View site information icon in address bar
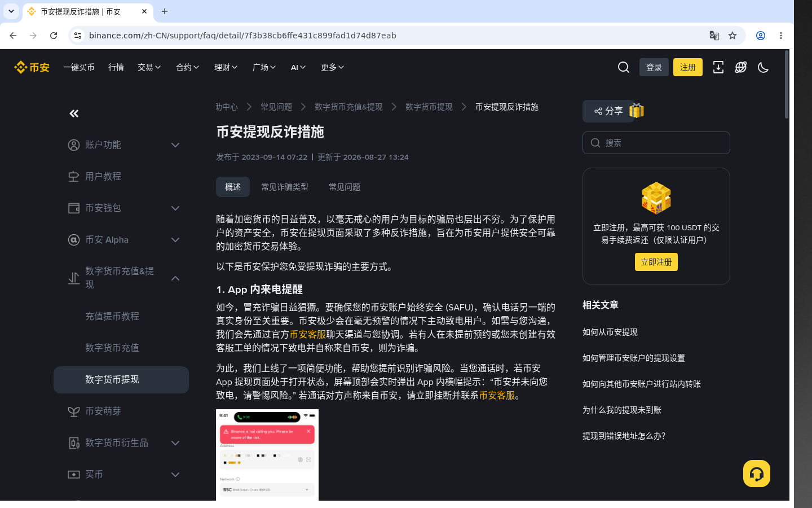The image size is (812, 508). 78,36
